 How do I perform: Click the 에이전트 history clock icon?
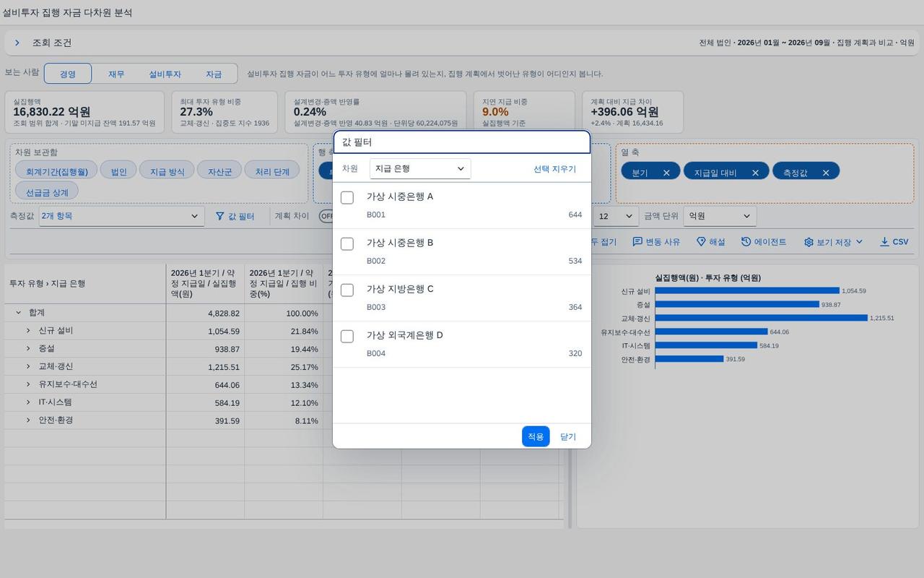coord(746,241)
